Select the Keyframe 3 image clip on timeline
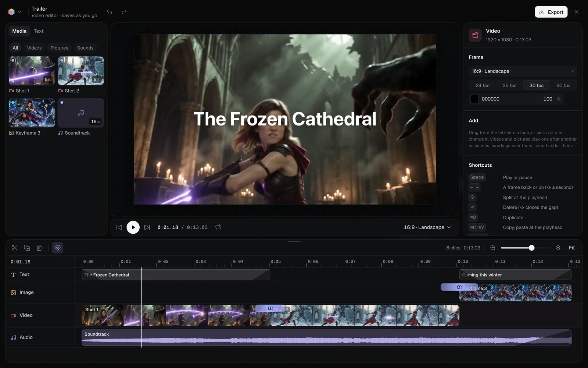 515,293
